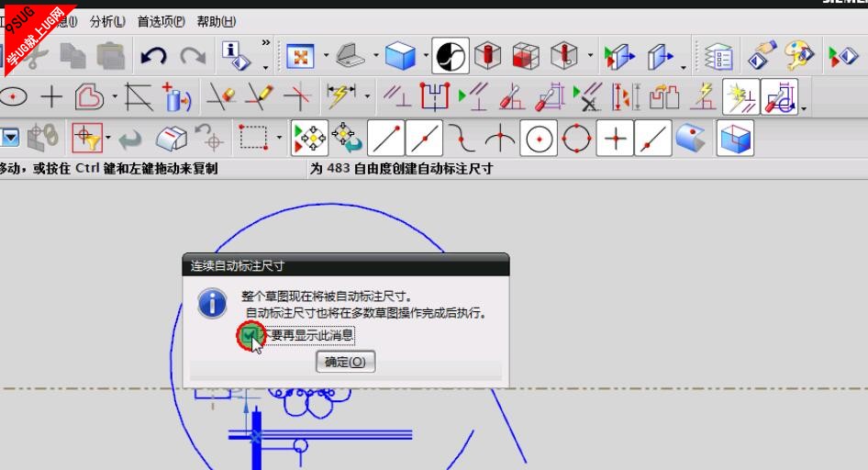Image resolution: width=868 pixels, height=470 pixels.
Task: Open dropdown beside snap point filter icon
Action: pyautogui.click(x=108, y=138)
